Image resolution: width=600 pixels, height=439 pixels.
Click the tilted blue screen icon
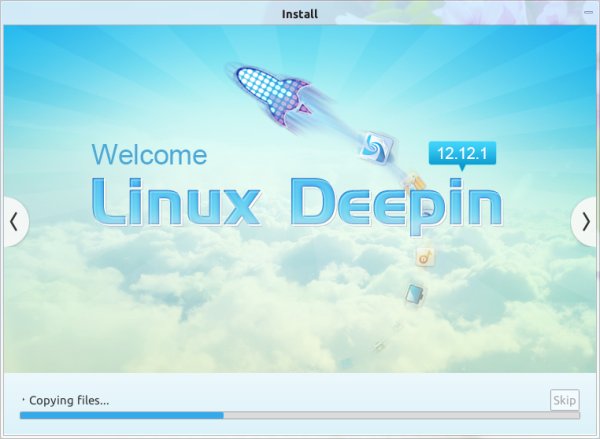(x=414, y=294)
